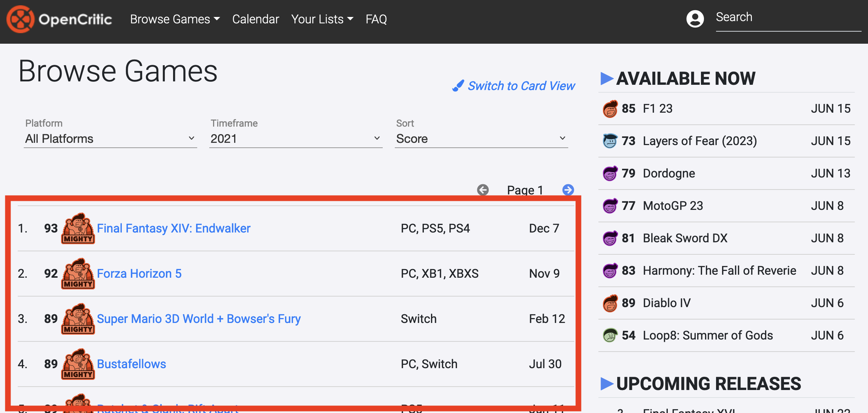Click score 92 for Forza Horizon 5
The image size is (868, 413).
click(x=51, y=274)
